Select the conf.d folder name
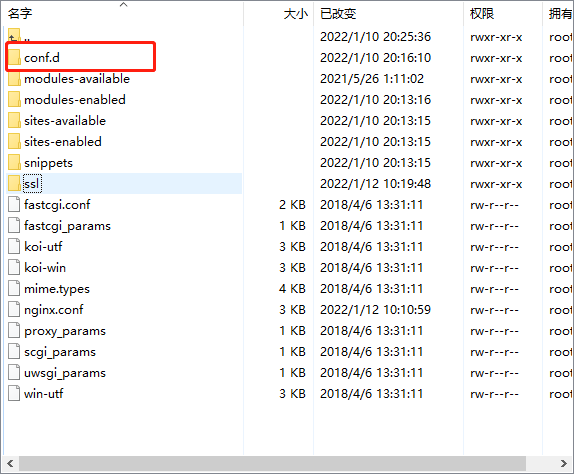Viewport: 574px width, 474px height. click(x=42, y=58)
